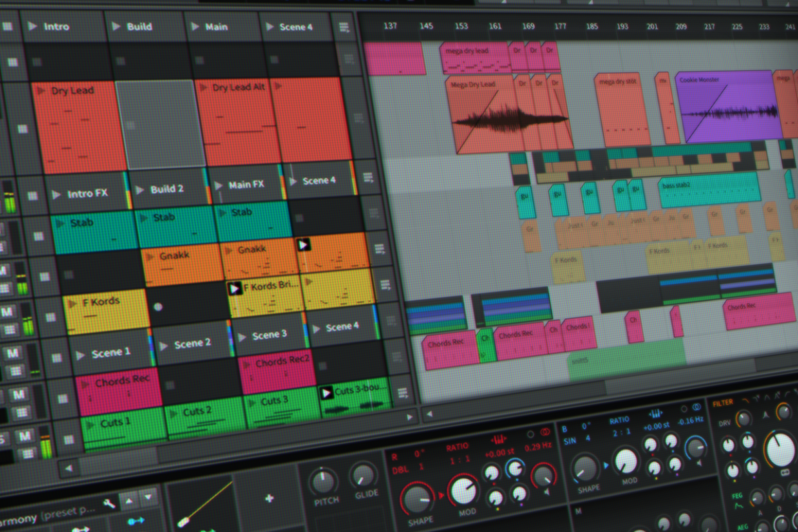Click the DRV knob in the FILTER section
The height and width of the screenshot is (532, 798).
pyautogui.click(x=743, y=418)
